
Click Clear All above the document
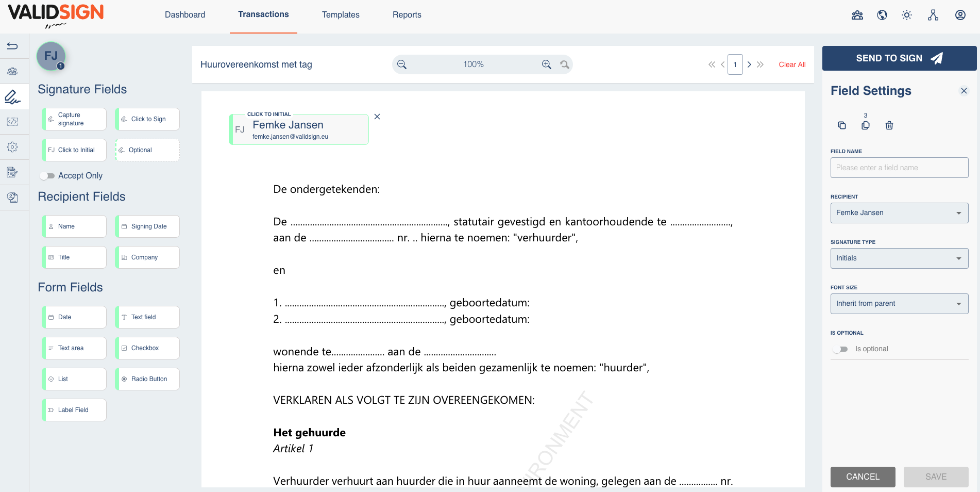[x=792, y=64]
